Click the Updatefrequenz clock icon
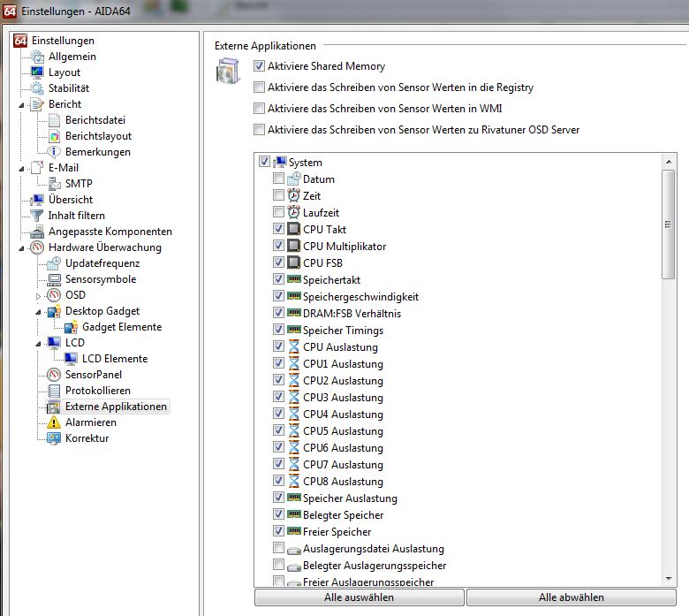The image size is (689, 616). point(54,263)
